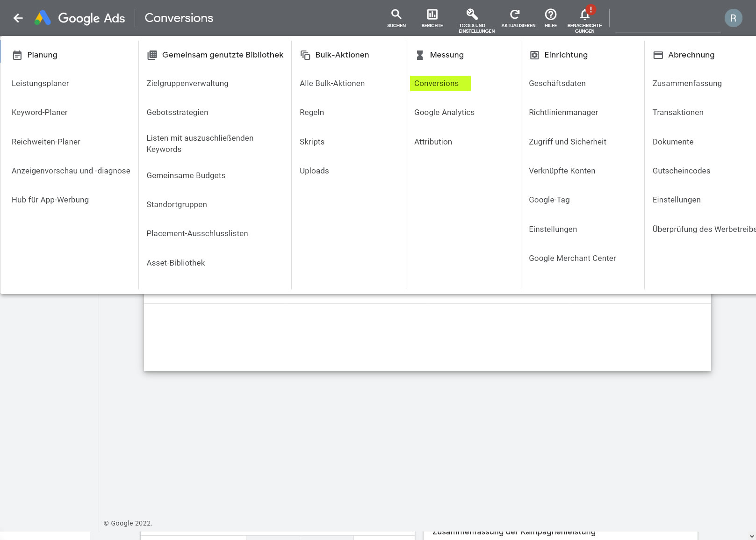
Task: Open Keyword-Planer menu entry
Action: (40, 112)
